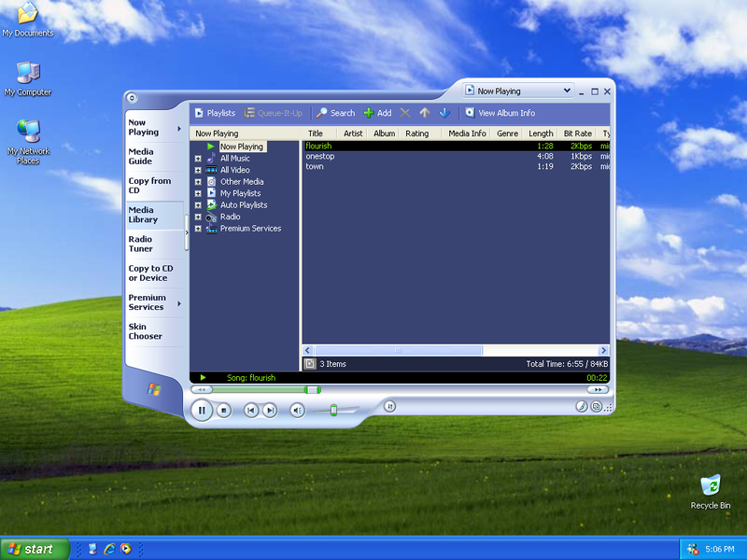This screenshot has width=747, height=560.
Task: Select the flourish song row
Action: pyautogui.click(x=457, y=147)
